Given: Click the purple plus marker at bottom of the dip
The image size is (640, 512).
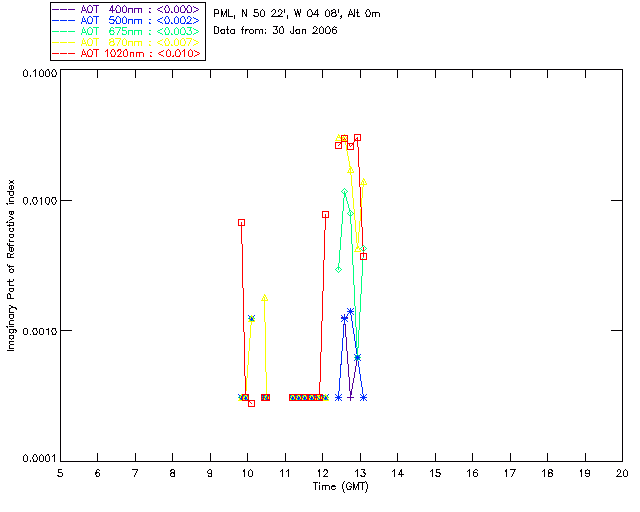Looking at the screenshot, I should [350, 397].
